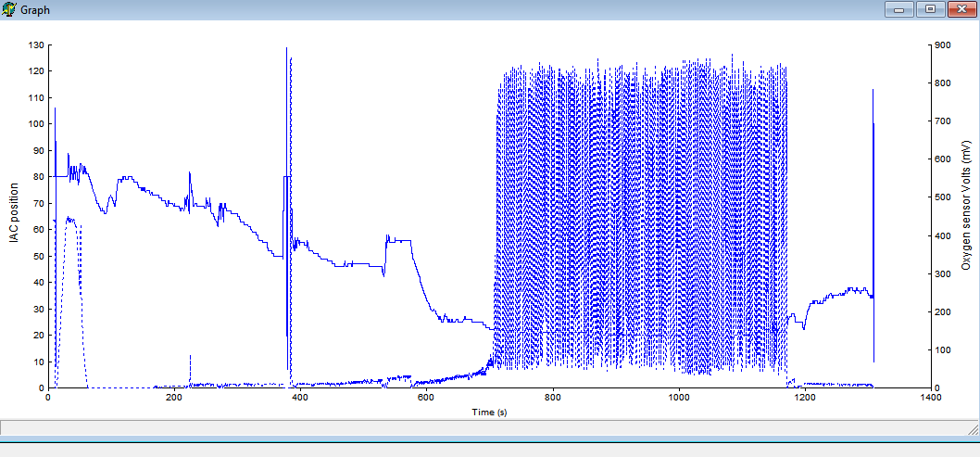Minimize the Graph window

click(899, 9)
